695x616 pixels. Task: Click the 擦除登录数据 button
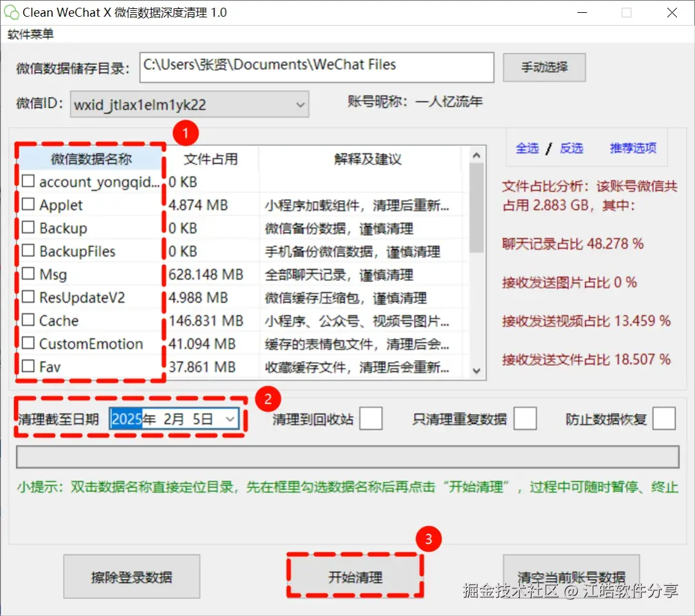pos(132,577)
